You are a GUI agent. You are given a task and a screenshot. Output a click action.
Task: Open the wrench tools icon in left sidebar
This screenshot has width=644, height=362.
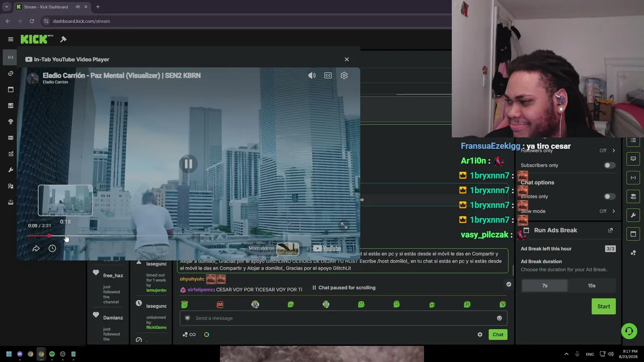click(11, 170)
